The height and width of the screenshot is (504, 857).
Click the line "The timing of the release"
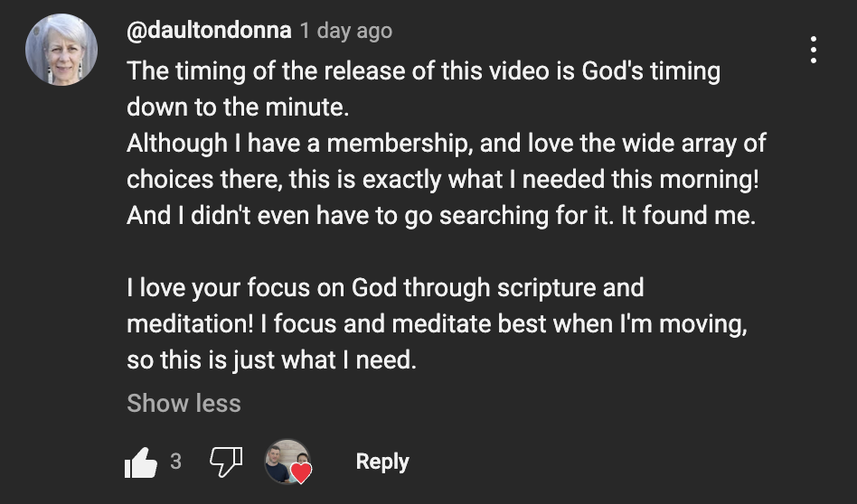click(423, 70)
